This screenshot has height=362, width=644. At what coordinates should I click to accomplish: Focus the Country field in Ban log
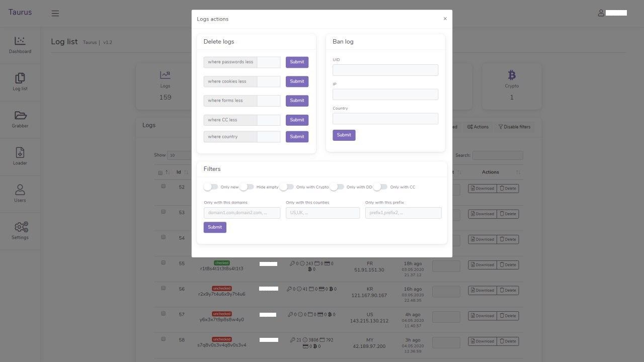tap(385, 119)
